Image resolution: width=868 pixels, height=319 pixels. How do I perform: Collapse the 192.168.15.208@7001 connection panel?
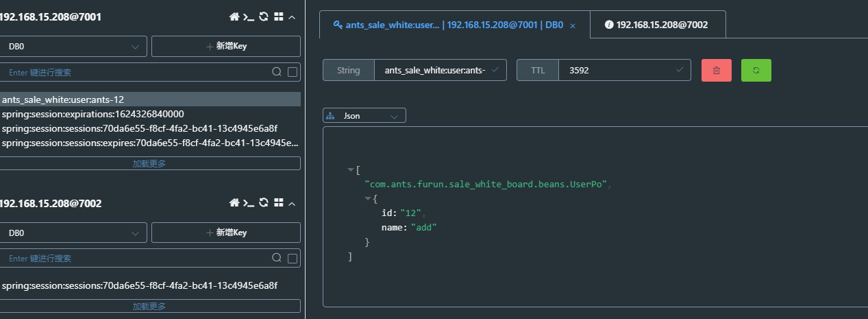tap(293, 17)
